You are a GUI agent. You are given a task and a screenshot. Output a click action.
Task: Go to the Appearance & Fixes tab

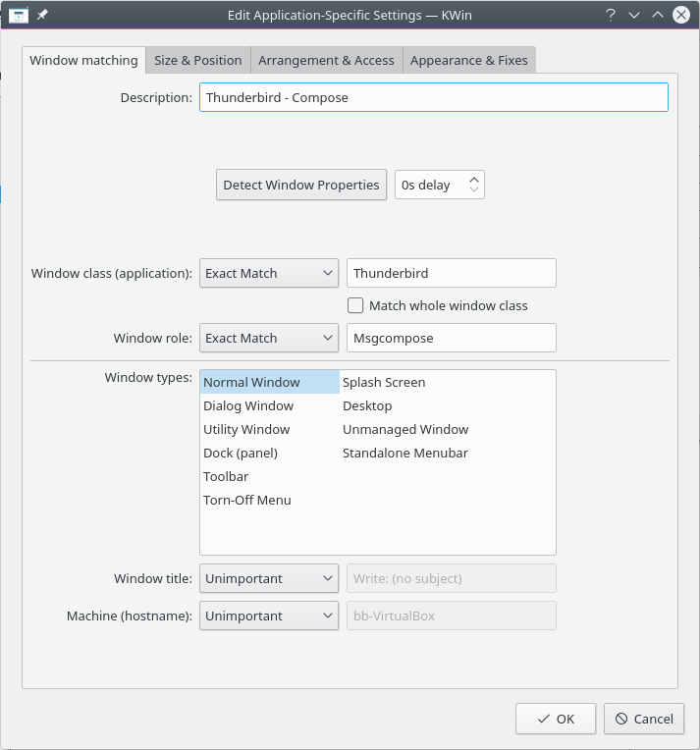[468, 60]
